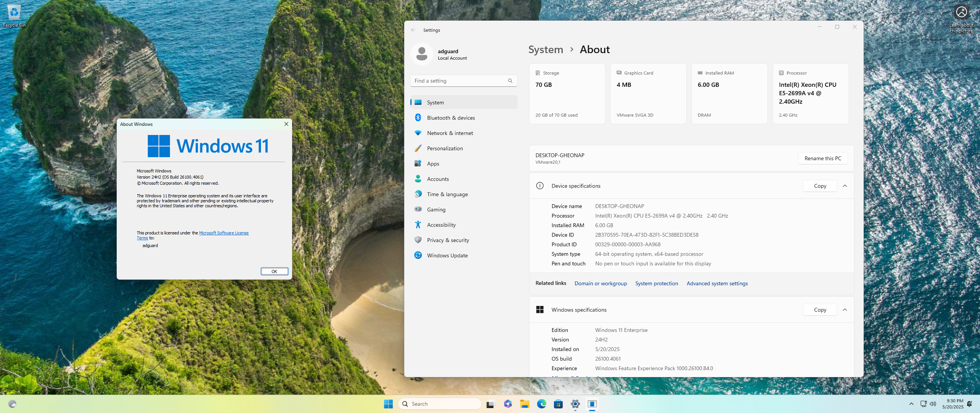The width and height of the screenshot is (980, 413).
Task: Open Bluetooth & devices settings
Action: tap(451, 118)
